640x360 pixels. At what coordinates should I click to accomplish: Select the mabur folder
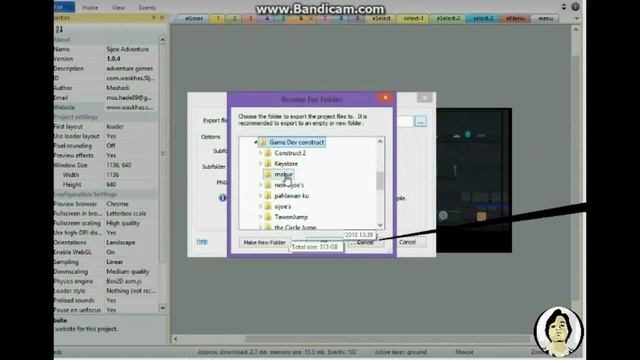click(x=283, y=174)
